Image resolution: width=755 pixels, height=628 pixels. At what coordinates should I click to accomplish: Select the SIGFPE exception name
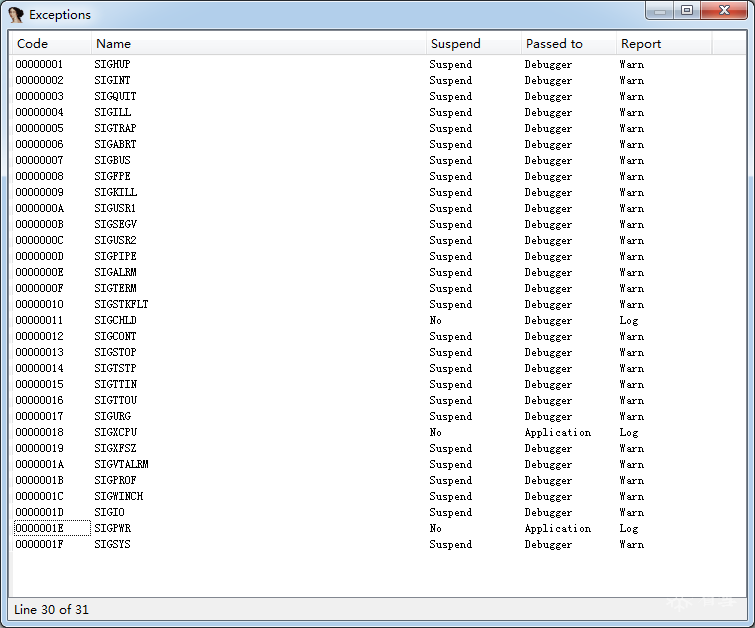tap(112, 176)
